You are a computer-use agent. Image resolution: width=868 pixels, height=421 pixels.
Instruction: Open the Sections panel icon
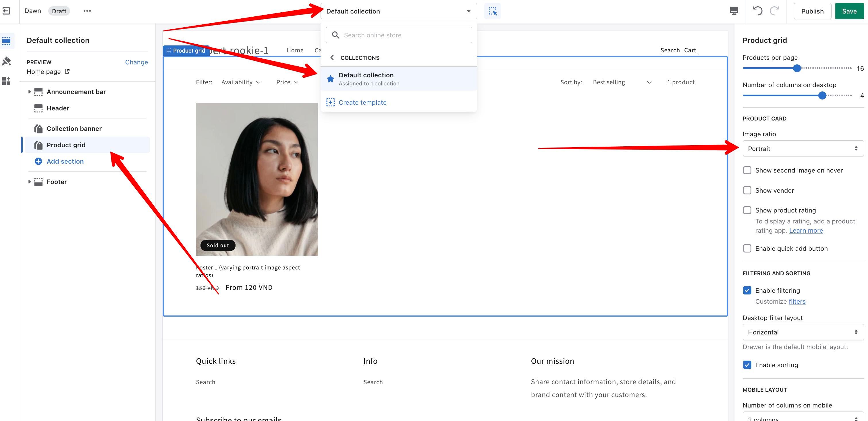pos(6,41)
